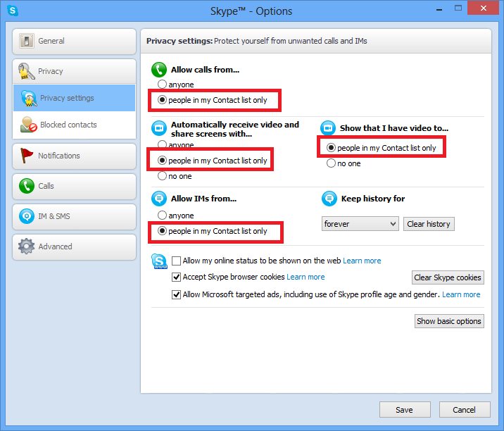Screen dimensions: 504x431
Task: Open the Advanced section
Action: [x=74, y=246]
